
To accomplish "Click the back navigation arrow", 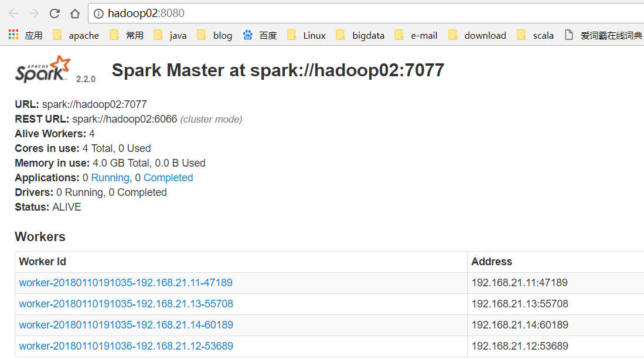I will [x=13, y=13].
